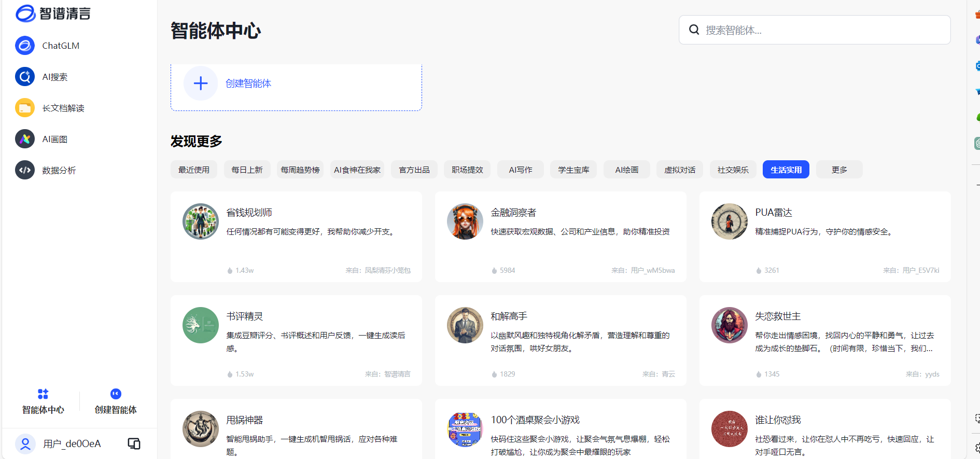This screenshot has width=980, height=459.
Task: Open the 100个酒桌聚会小游戏 avatar
Action: (x=465, y=429)
